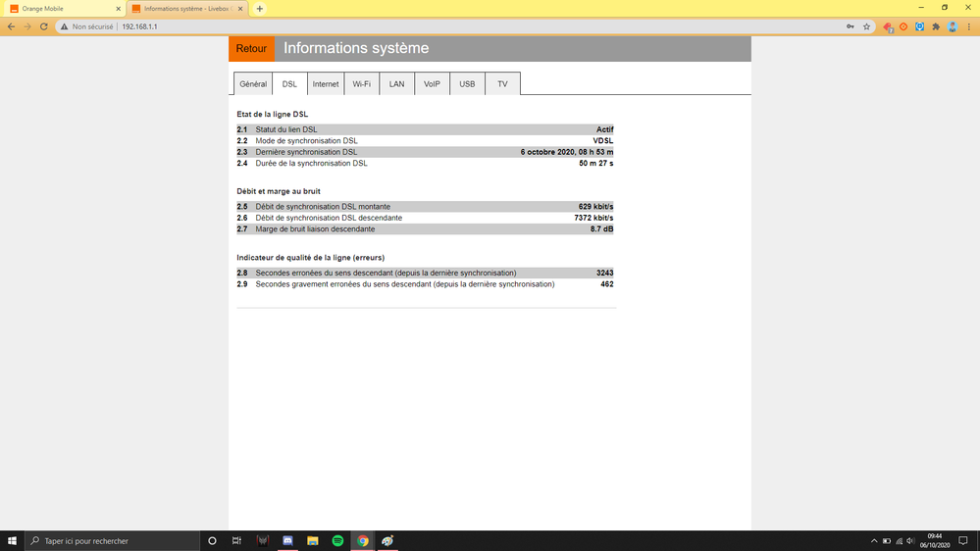The height and width of the screenshot is (551, 980).
Task: Click '6 octobre 2020, 08 h 53 m'
Action: click(x=567, y=152)
